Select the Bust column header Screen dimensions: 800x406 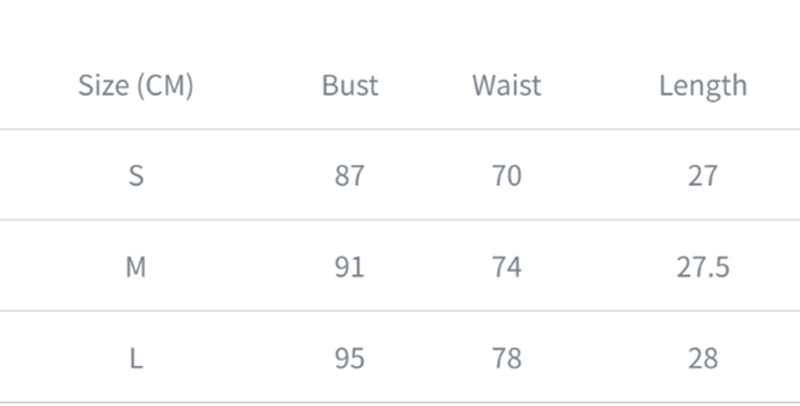pyautogui.click(x=350, y=86)
